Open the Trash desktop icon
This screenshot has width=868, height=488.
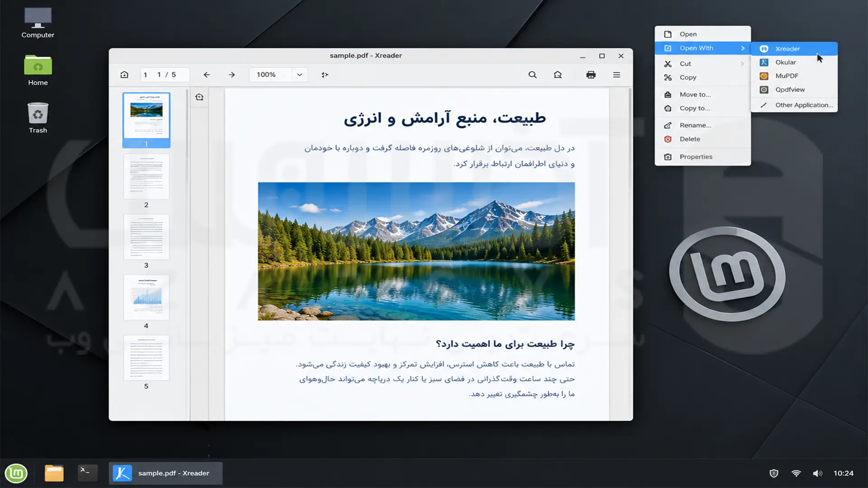[38, 118]
